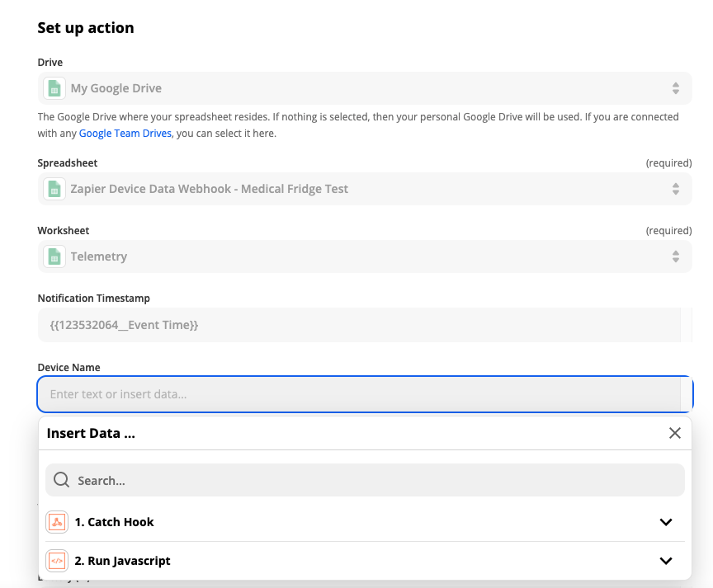Open the Drive dropdown arrows
The image size is (713, 588).
tap(676, 88)
